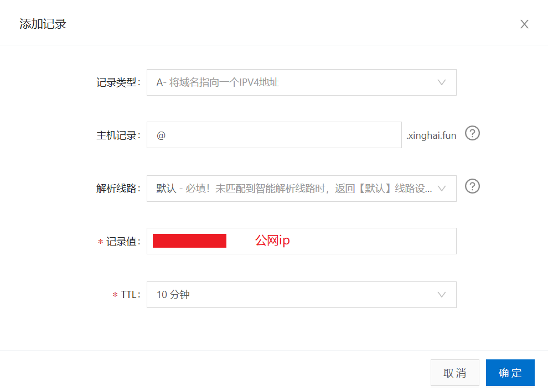Select the A- 将域名指向一个IPV4地址 option box
Image resolution: width=548 pixels, height=392 pixels.
coord(302,82)
